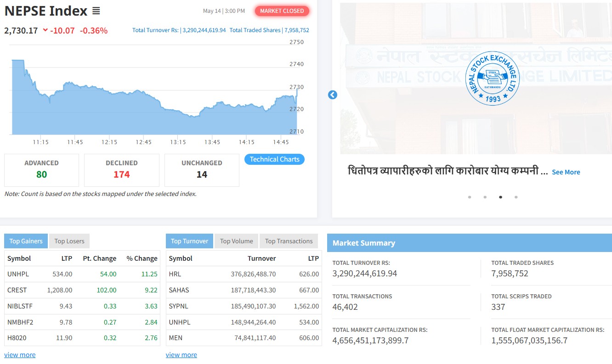
Task: Click H8020 symbol in gainers table
Action: 17,338
